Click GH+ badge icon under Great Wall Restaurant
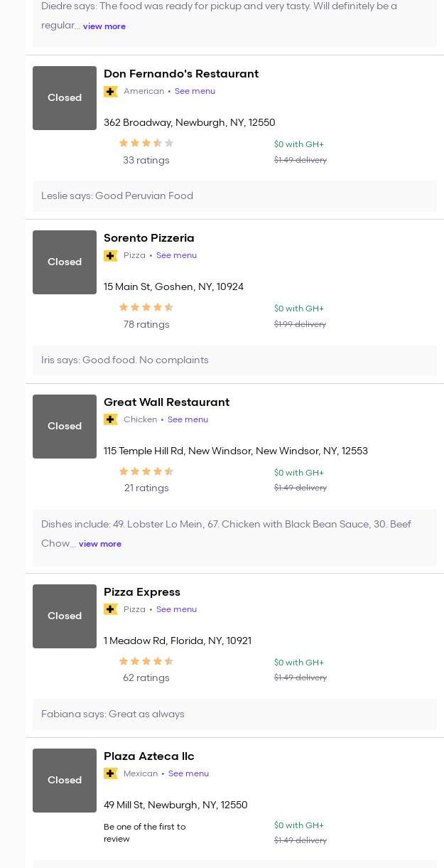This screenshot has width=444, height=868. click(110, 419)
